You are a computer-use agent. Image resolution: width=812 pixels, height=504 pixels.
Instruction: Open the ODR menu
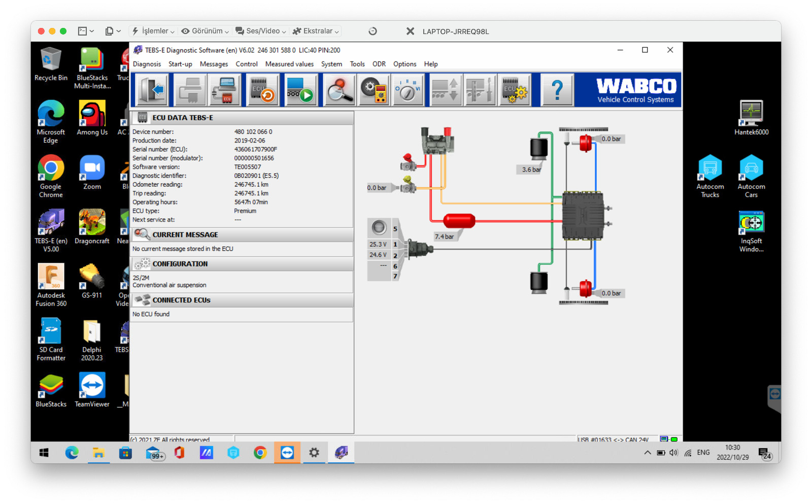pos(379,64)
